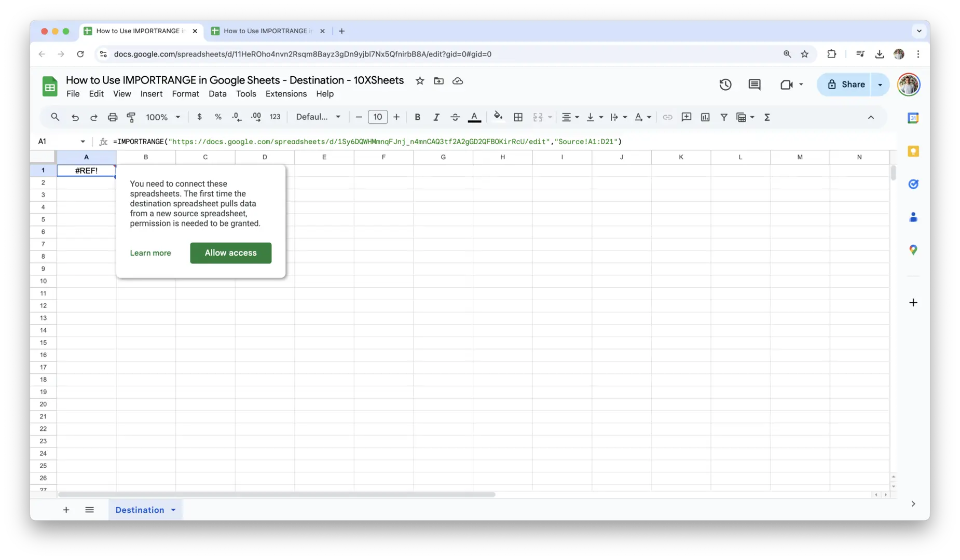Image resolution: width=960 pixels, height=560 pixels.
Task: Open the font family dropdown
Action: [318, 117]
